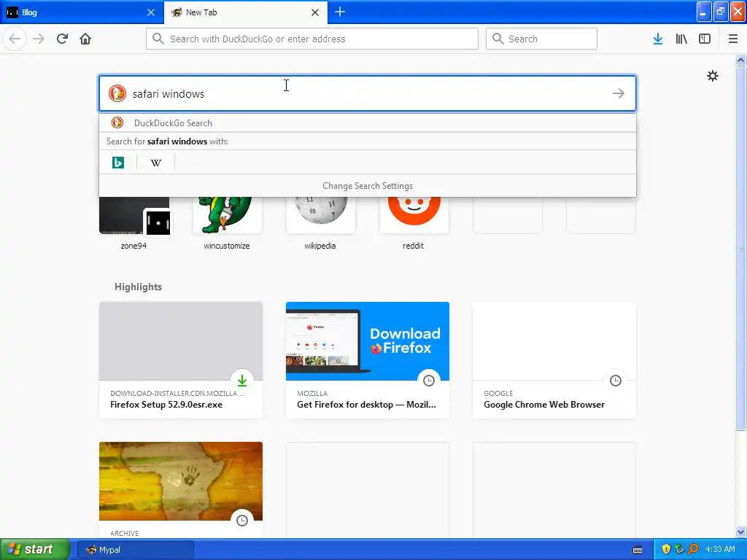This screenshot has width=747, height=560.
Task: Click the scrollbar down arrow
Action: tap(740, 532)
